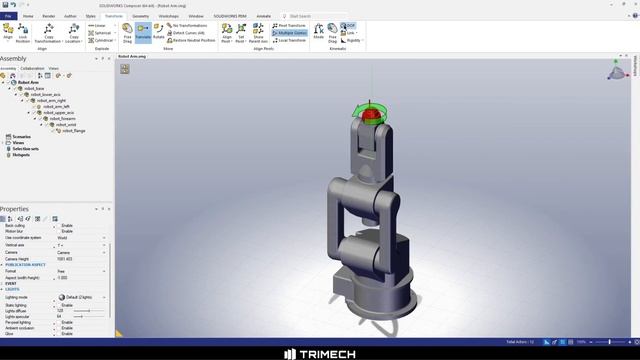Switch to the Geometry ribbon tab
The image size is (640, 360).
point(140,16)
